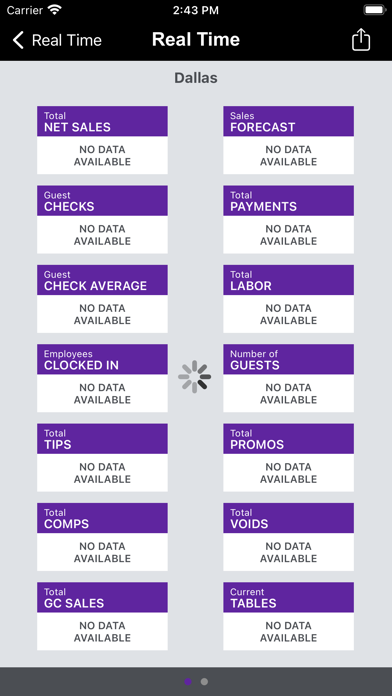Tap the share icon in header

click(x=360, y=40)
